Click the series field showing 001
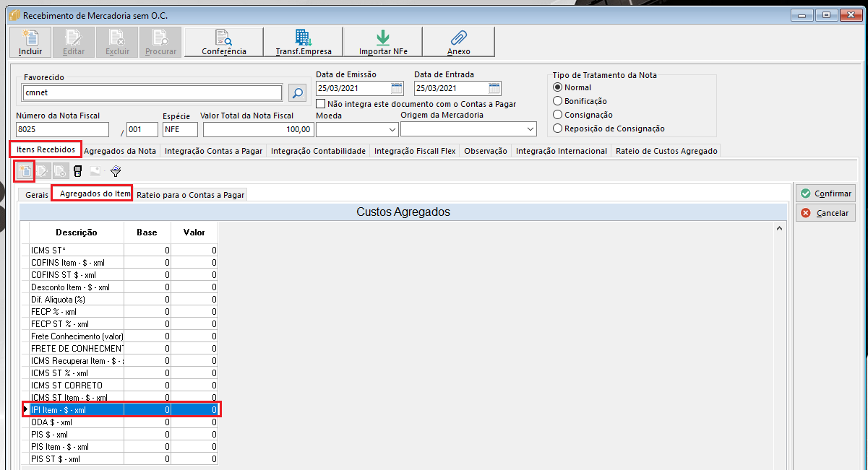868x470 pixels. 142,129
